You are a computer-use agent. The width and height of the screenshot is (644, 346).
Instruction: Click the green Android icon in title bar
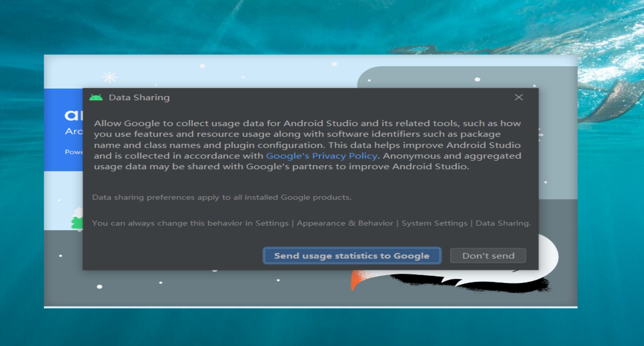click(96, 98)
